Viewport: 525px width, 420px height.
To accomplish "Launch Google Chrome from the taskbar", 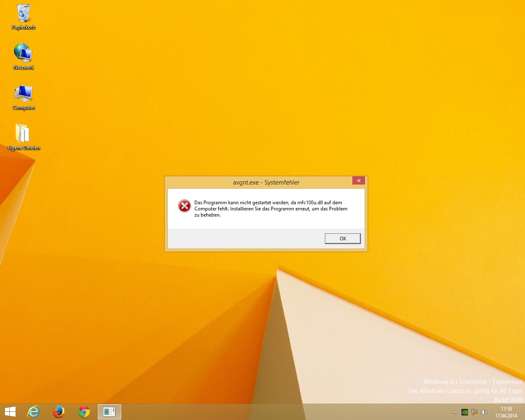I will click(84, 412).
